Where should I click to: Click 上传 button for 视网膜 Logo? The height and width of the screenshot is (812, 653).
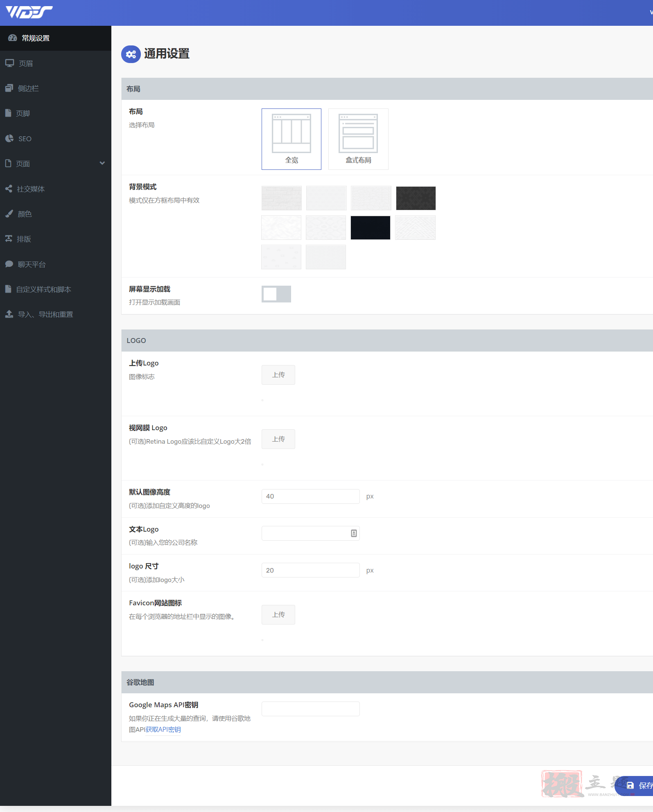(x=278, y=439)
